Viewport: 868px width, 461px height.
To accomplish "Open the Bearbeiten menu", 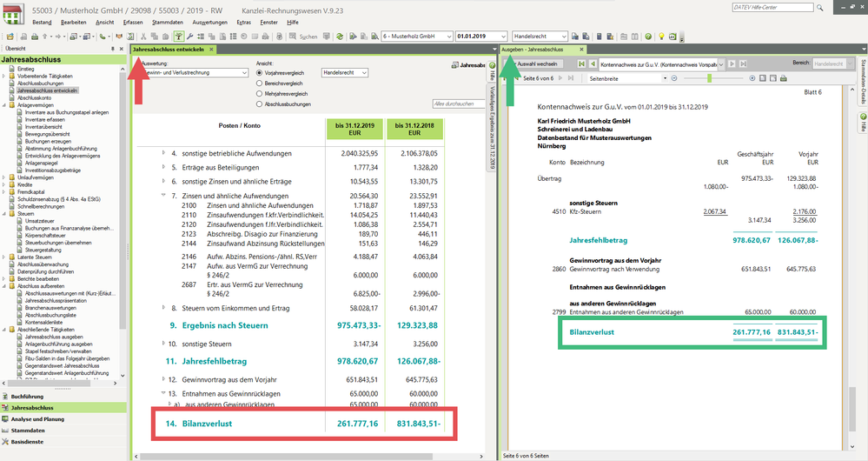I will pyautogui.click(x=73, y=22).
